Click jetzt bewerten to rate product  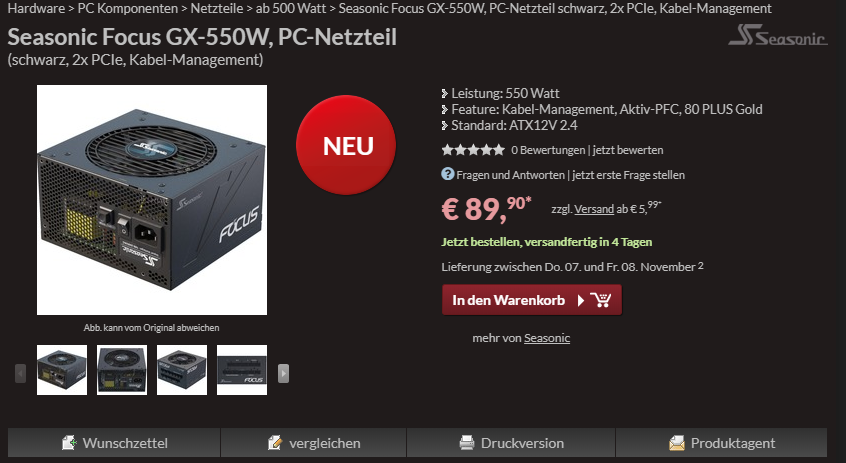pyautogui.click(x=628, y=150)
